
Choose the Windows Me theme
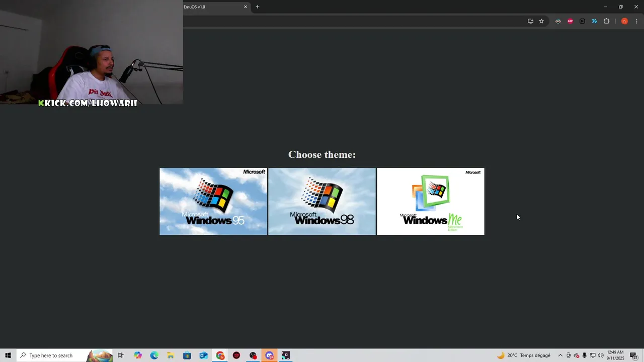click(x=431, y=201)
